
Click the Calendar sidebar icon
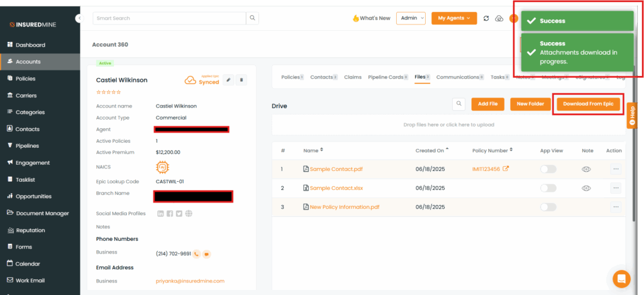[x=10, y=264]
